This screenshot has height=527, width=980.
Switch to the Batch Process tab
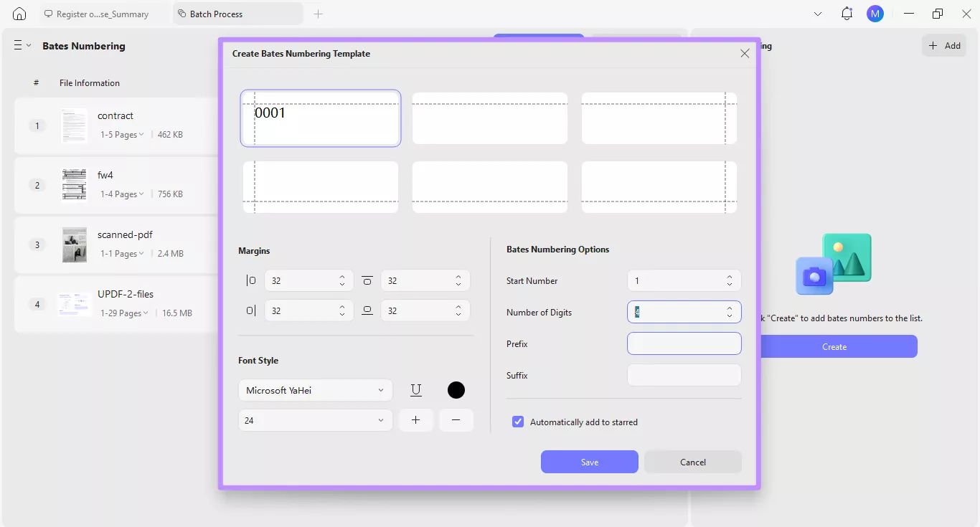coord(237,14)
